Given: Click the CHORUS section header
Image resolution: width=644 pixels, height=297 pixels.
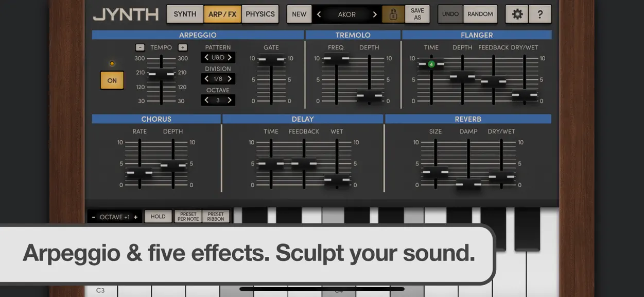Looking at the screenshot, I should (x=156, y=119).
